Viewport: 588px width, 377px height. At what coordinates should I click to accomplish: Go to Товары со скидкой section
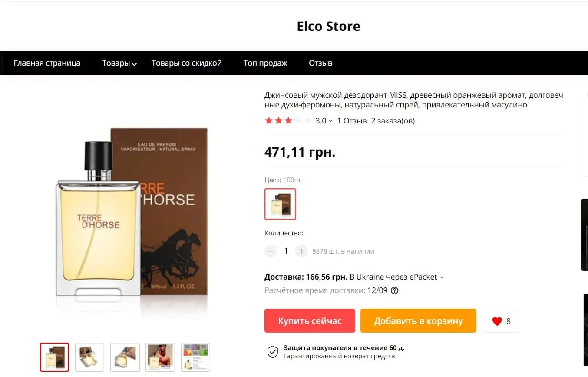pyautogui.click(x=186, y=63)
